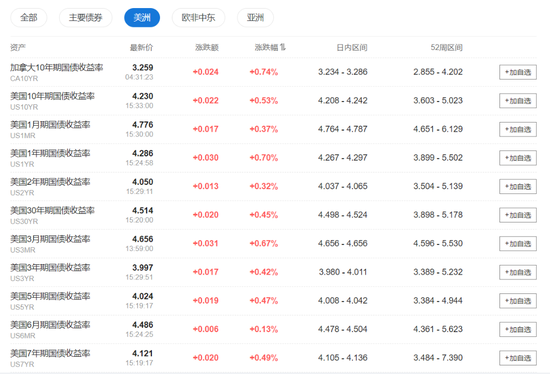Select the 全部 filter tab
Screen dimensions: 550x374
pyautogui.click(x=29, y=18)
